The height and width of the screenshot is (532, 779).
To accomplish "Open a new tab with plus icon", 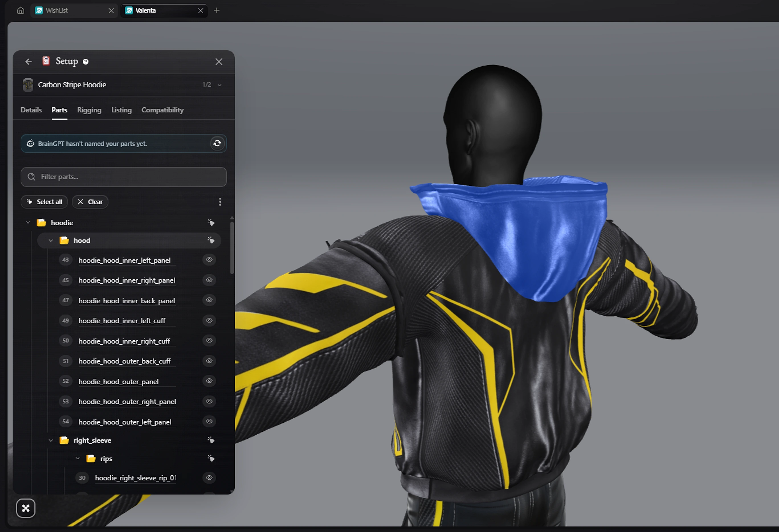I will point(217,10).
